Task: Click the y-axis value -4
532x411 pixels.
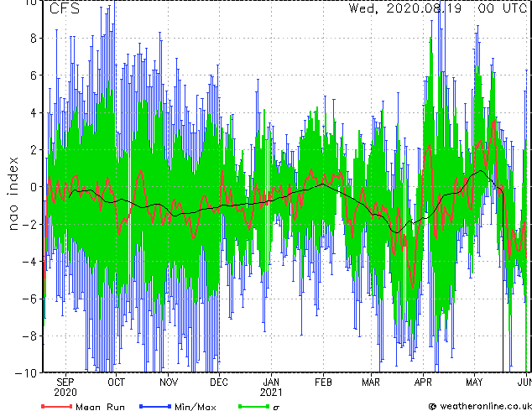Action: [x=29, y=262]
